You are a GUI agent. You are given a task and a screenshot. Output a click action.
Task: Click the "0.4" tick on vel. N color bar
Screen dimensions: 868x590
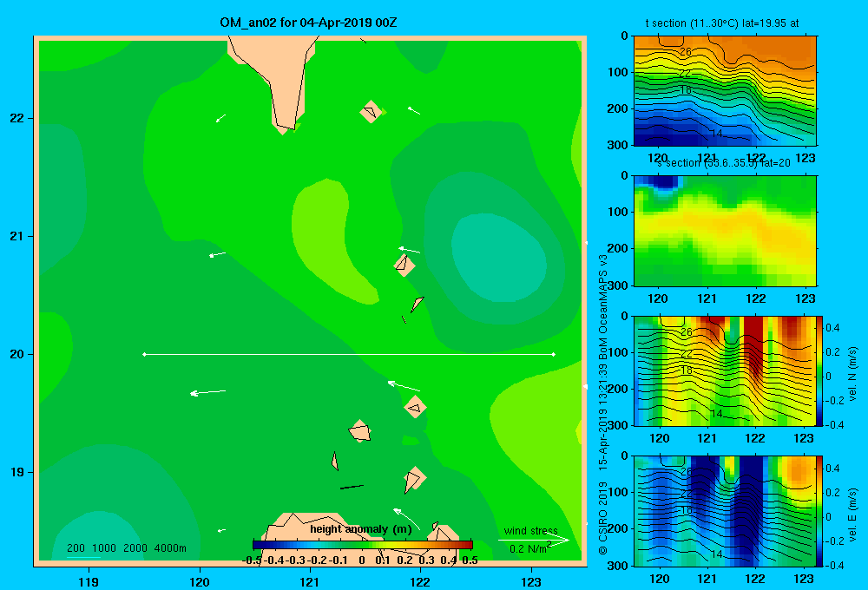click(x=832, y=328)
